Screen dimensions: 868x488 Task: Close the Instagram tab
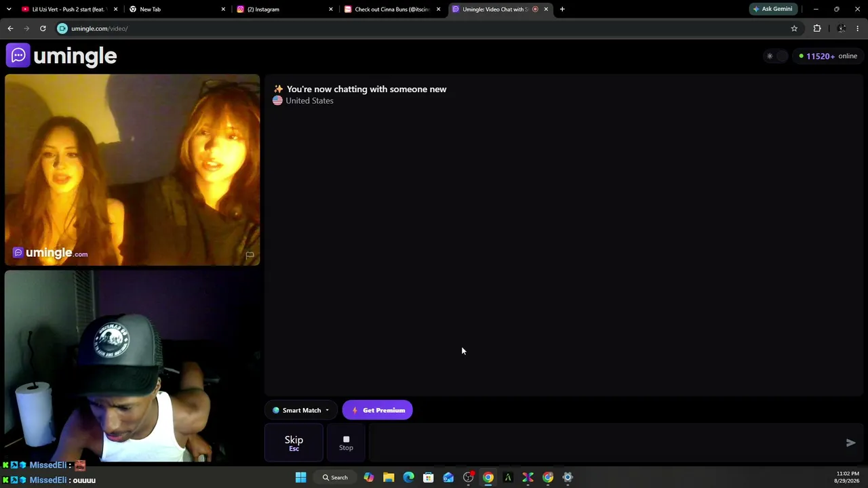(x=331, y=9)
